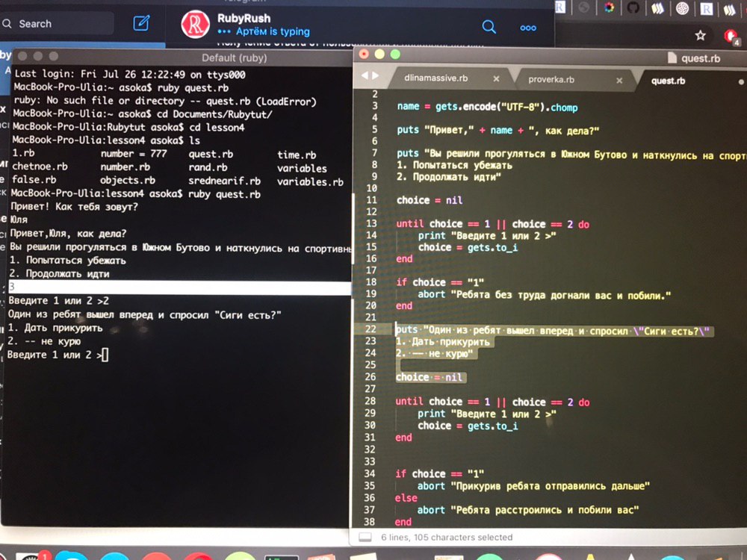The image size is (747, 560).
Task: Click line 35 abort 'Прикурив ребята отправились дальше'
Action: (533, 486)
